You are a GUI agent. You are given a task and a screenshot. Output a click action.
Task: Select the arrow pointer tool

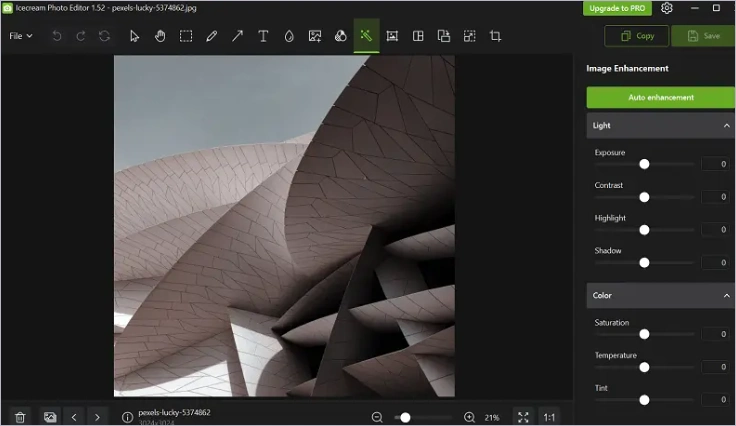(134, 36)
